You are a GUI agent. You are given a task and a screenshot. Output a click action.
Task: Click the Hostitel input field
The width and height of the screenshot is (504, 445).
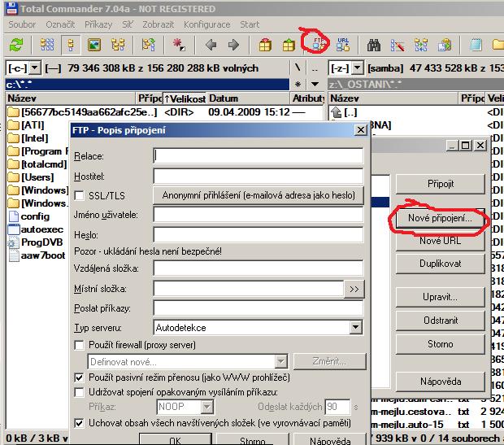[x=258, y=176]
